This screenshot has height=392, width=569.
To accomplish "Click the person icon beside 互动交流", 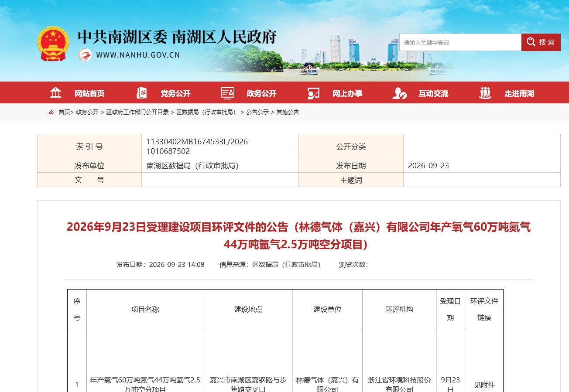I will point(399,93).
